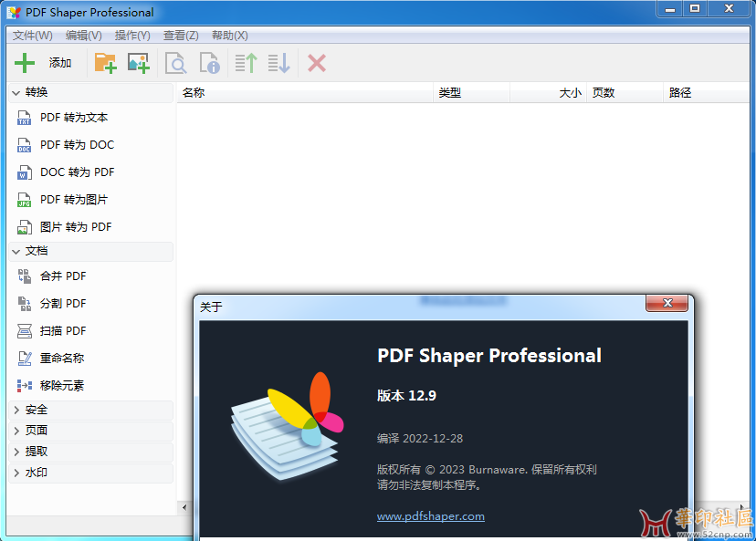Sort the list by 名称 column header
756x541 pixels.
click(305, 93)
